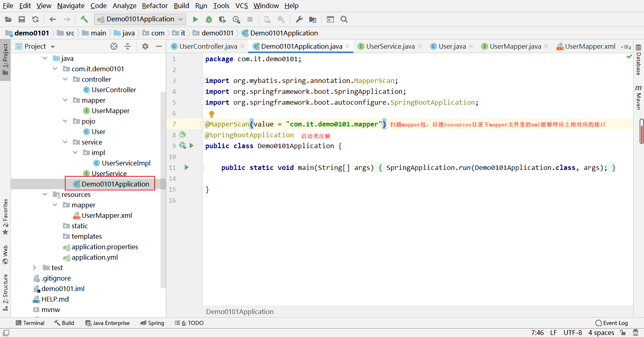Collapse the service package
Image resolution: width=644 pixels, height=337 pixels.
[65, 142]
